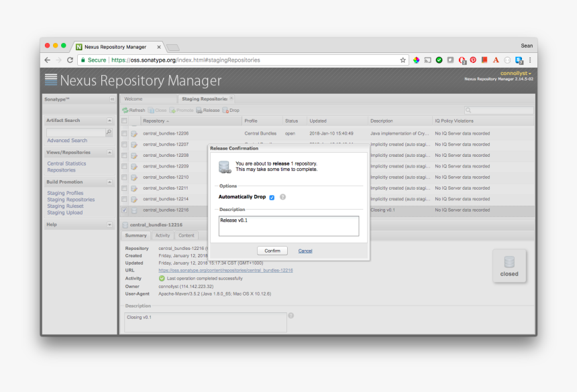Collapse the Artifact Search panel
The image size is (577, 392).
[109, 121]
